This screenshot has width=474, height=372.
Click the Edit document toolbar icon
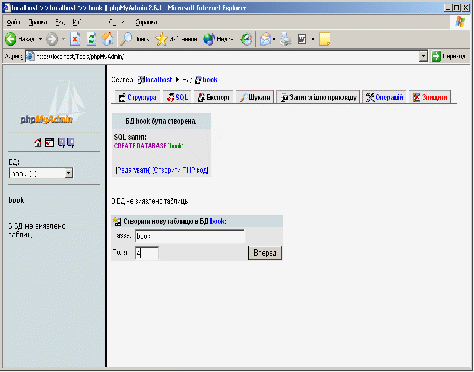[302, 39]
